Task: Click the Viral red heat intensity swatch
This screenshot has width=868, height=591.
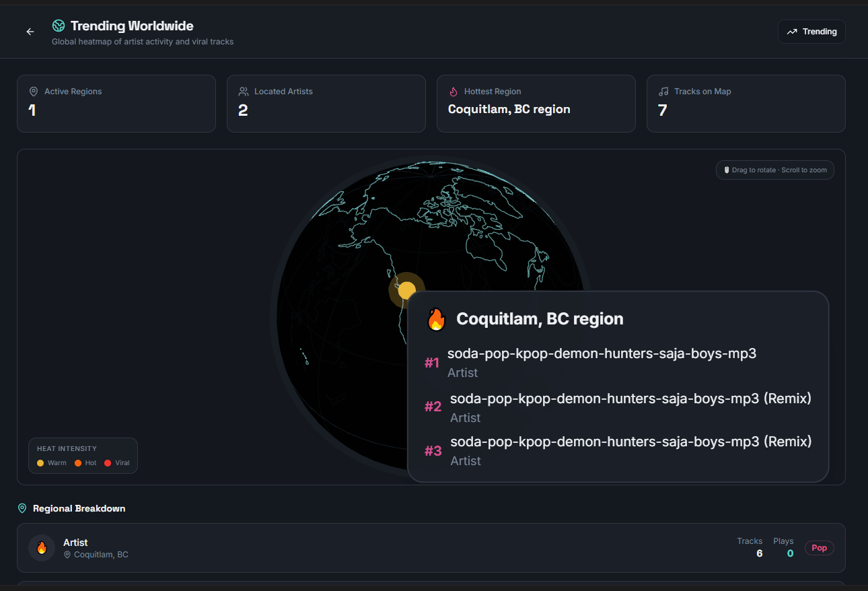Action: point(108,463)
